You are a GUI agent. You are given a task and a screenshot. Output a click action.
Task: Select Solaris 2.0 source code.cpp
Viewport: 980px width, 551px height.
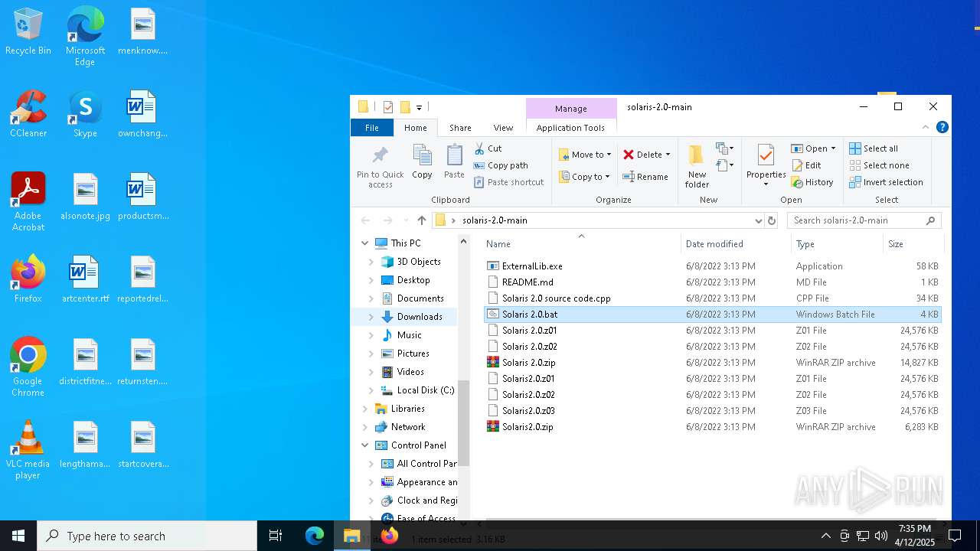click(x=557, y=298)
